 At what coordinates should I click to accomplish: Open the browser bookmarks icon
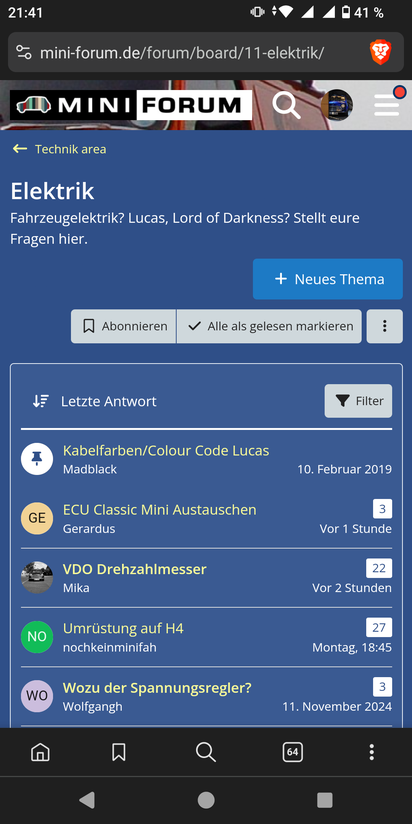click(119, 753)
